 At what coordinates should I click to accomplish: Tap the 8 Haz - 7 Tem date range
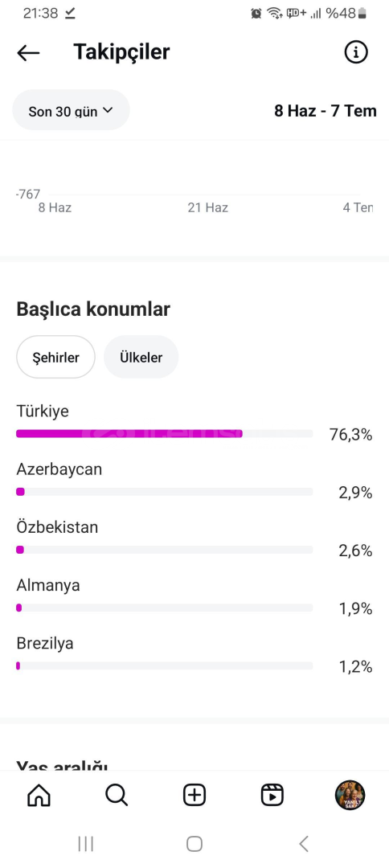pyautogui.click(x=326, y=111)
